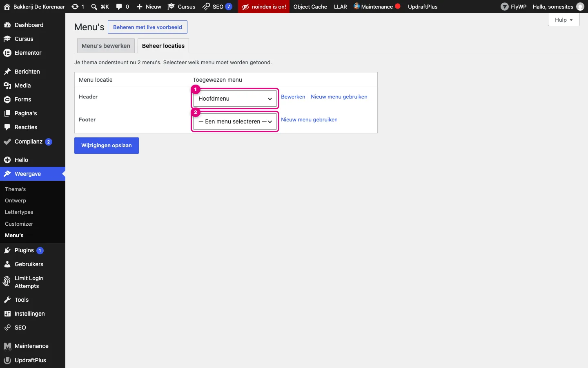Click the crossed-eye noindex warning icon
Viewport: 588px width, 368px height.
(x=245, y=7)
